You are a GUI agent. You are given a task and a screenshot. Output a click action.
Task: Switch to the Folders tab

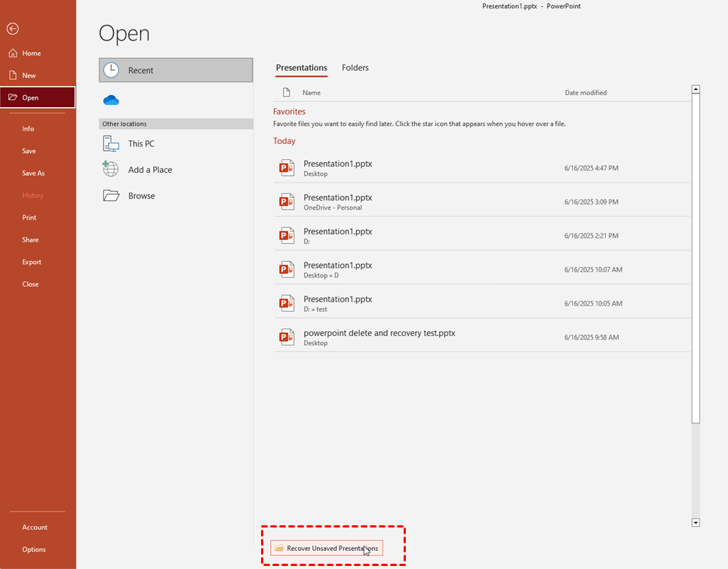click(355, 68)
